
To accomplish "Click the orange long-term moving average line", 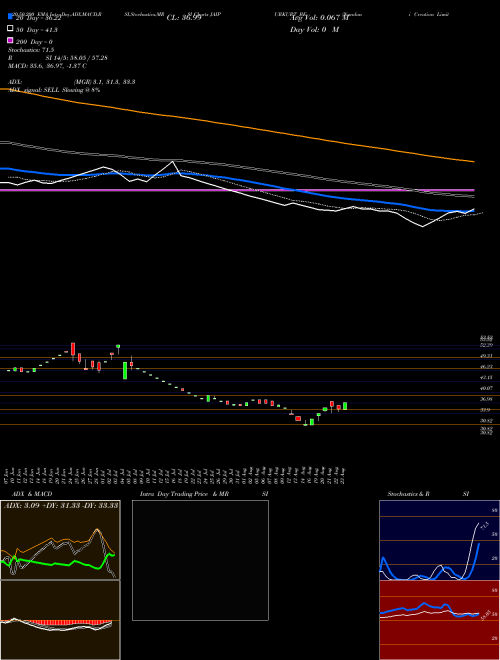I will (237, 125).
